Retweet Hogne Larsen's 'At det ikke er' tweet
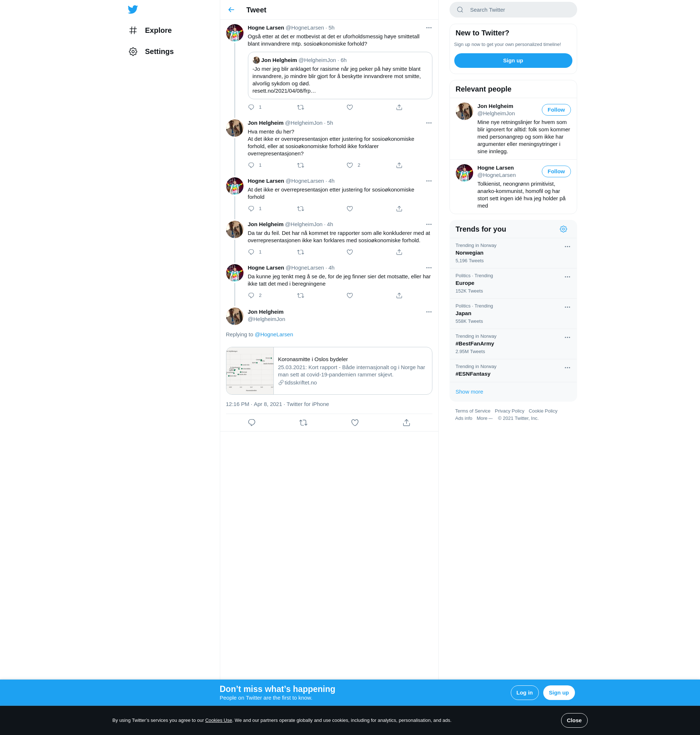Image resolution: width=700 pixels, height=735 pixels. (x=300, y=209)
